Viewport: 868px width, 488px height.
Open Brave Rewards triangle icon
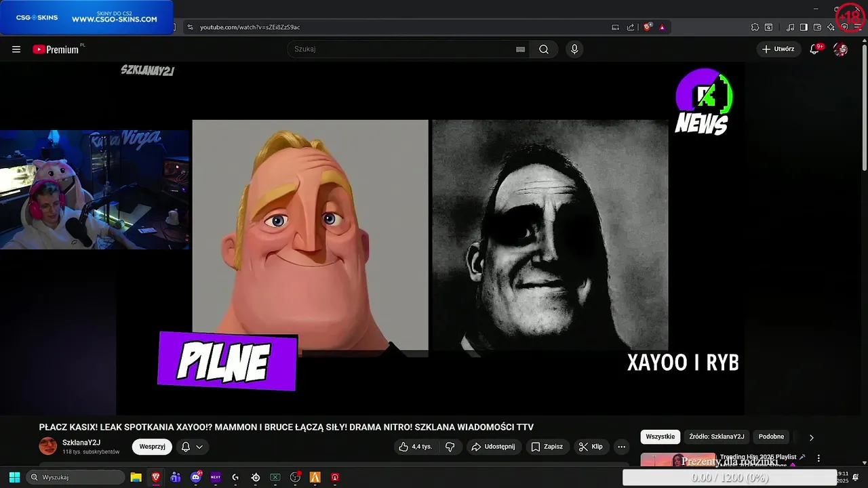coord(662,27)
